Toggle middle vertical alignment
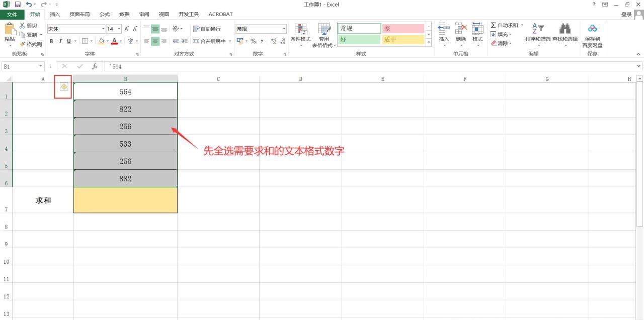This screenshot has height=320, width=644. 155,29
